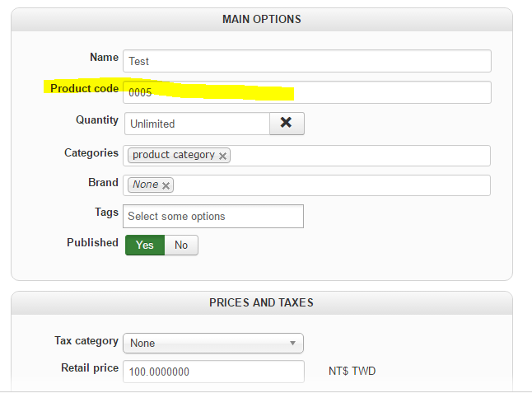Set Published to No
The image size is (532, 393).
click(x=181, y=245)
